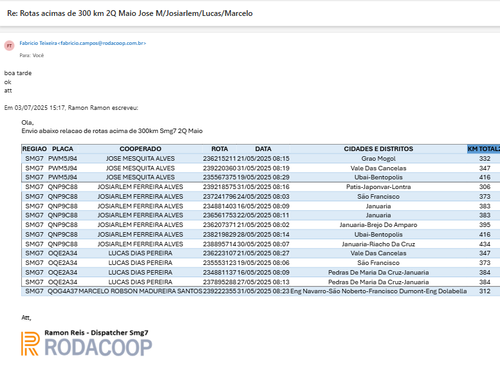This screenshot has width=500, height=371.
Task: Select the 'boa tarde' greeting text
Action: pos(18,73)
